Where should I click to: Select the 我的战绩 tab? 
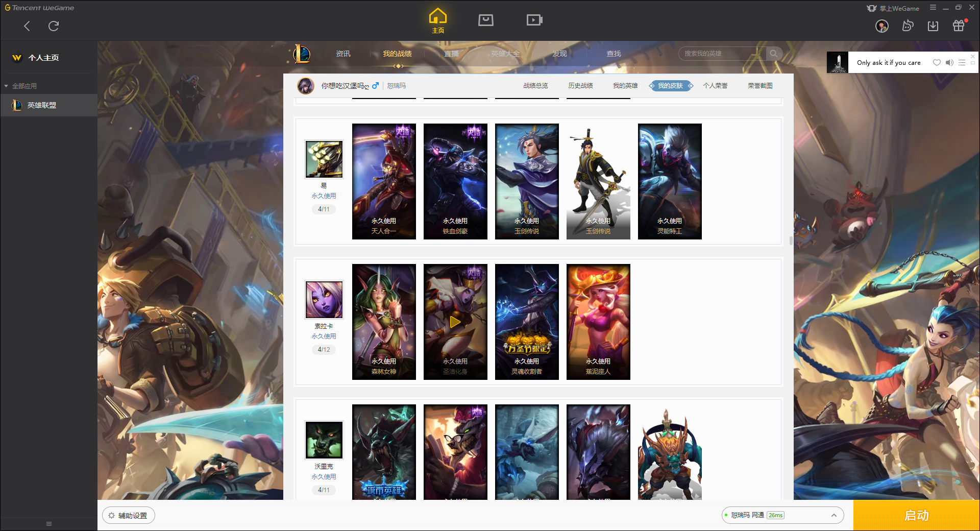[x=397, y=54]
